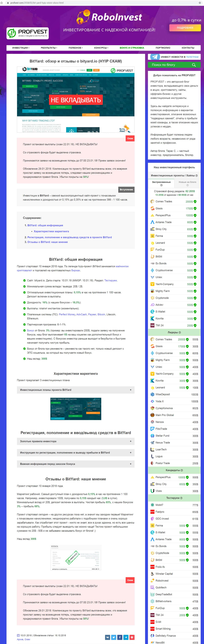Click the calendar icon by the article date
Image resolution: width=204 pixels, height=644 pixels.
18,635
